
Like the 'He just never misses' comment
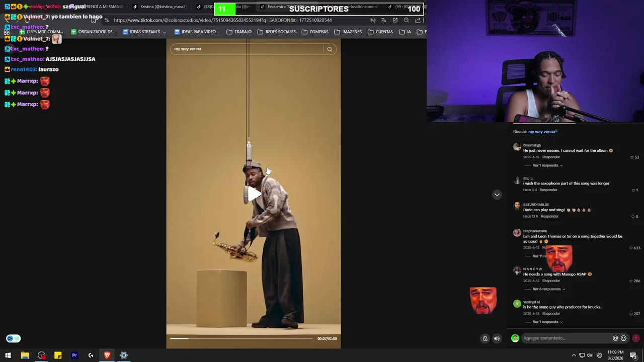[x=632, y=157]
